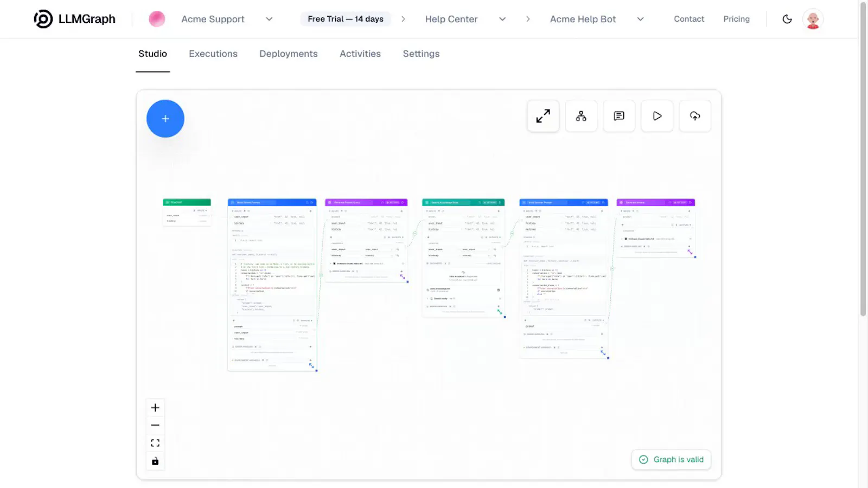This screenshot has width=868, height=488.
Task: Select the Build Answer Prompt node header
Action: [x=564, y=202]
